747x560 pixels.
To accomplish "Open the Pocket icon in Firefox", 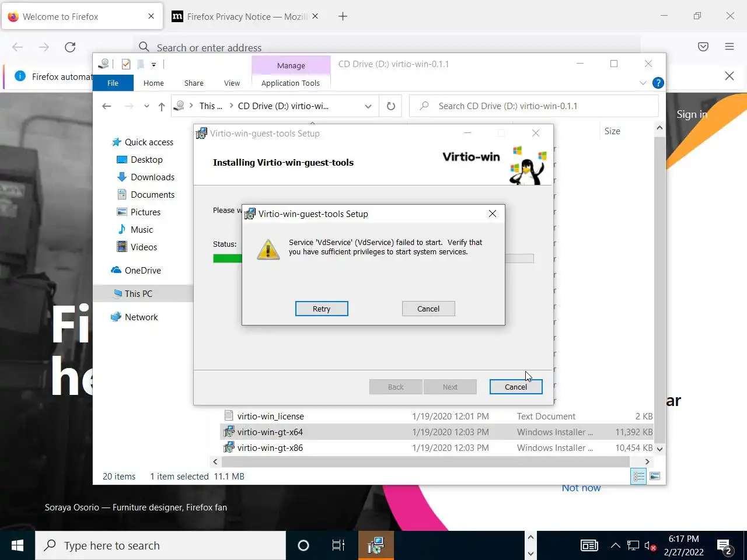I will 703,47.
